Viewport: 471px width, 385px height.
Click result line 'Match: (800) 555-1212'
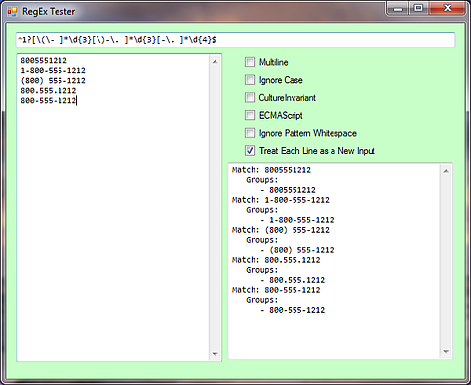281,230
